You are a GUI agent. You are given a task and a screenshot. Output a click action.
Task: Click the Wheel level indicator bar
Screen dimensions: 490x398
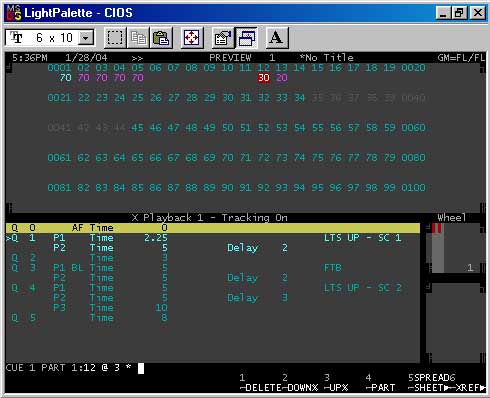tap(437, 248)
